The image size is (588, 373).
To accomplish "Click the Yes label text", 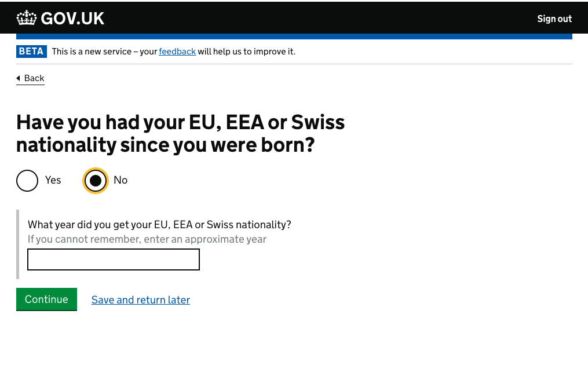I will tap(53, 180).
